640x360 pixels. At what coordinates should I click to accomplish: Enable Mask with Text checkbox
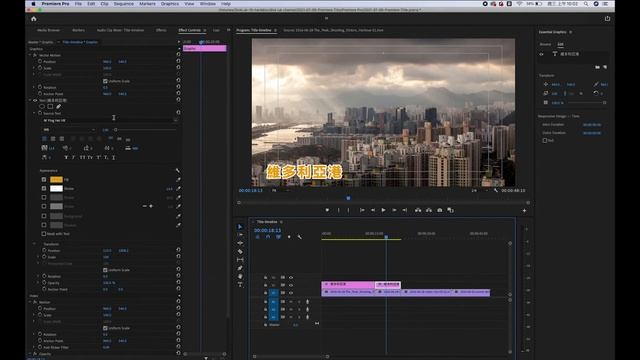44,234
